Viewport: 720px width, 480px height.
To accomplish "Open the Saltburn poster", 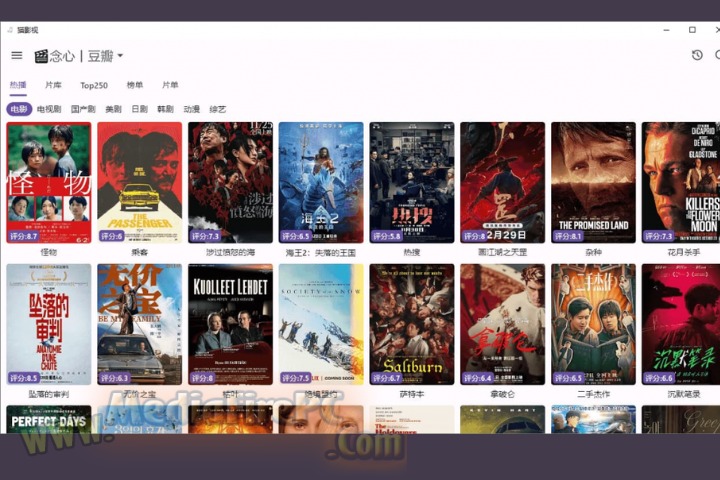I will [412, 324].
